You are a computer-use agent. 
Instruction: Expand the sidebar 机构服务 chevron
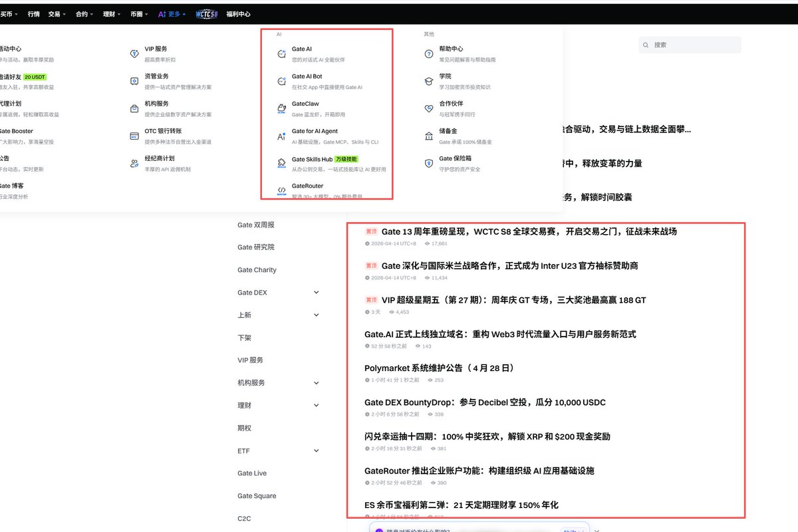pos(316,383)
